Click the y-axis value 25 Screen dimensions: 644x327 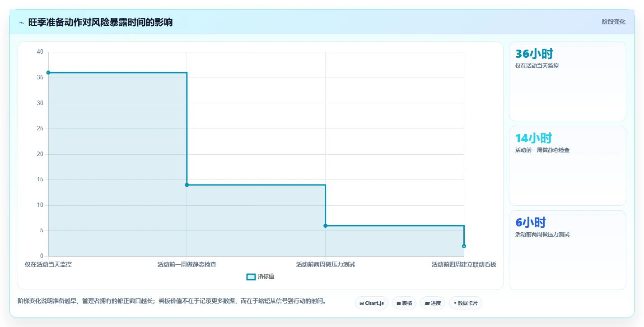pyautogui.click(x=40, y=129)
